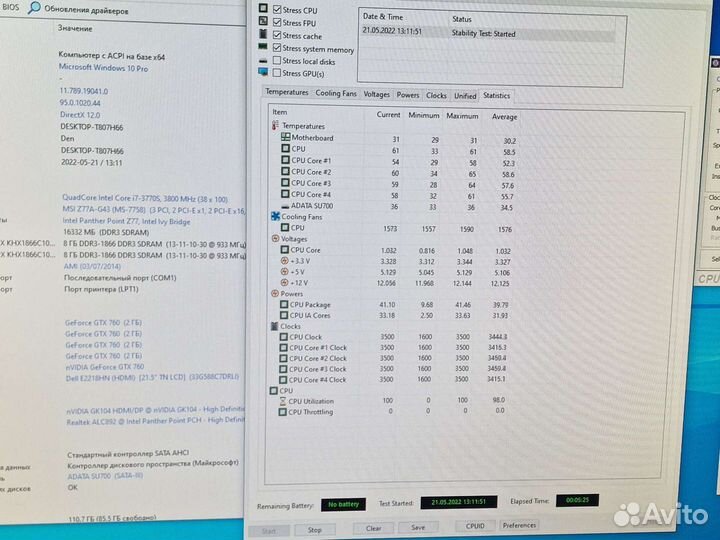Toggle the Stress system memory checkbox
Viewport: 720px width, 540px height.
(x=277, y=48)
